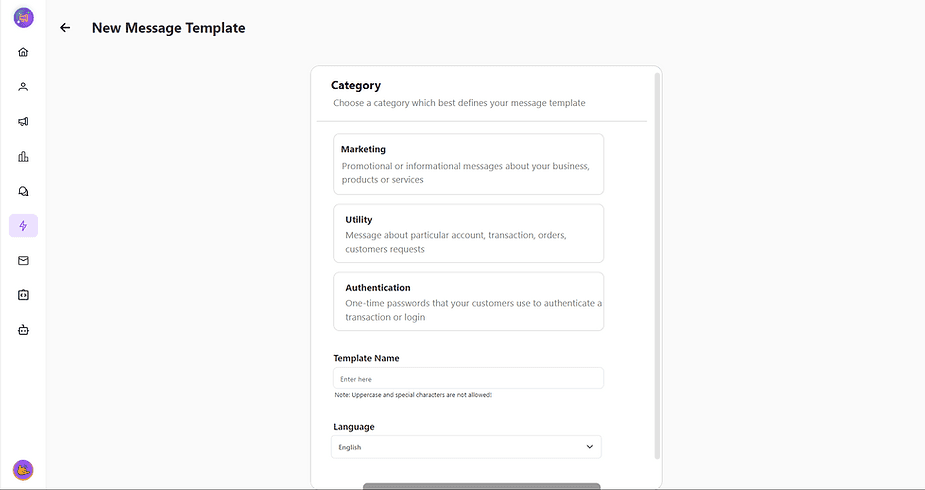Open the Home icon in sidebar
The height and width of the screenshot is (490, 925).
[x=23, y=52]
